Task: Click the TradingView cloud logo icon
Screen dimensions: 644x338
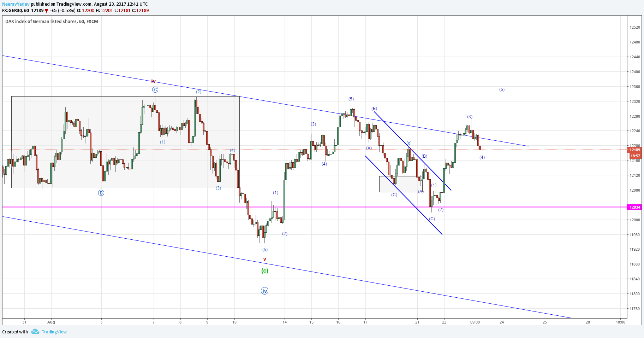Action: [x=35, y=332]
